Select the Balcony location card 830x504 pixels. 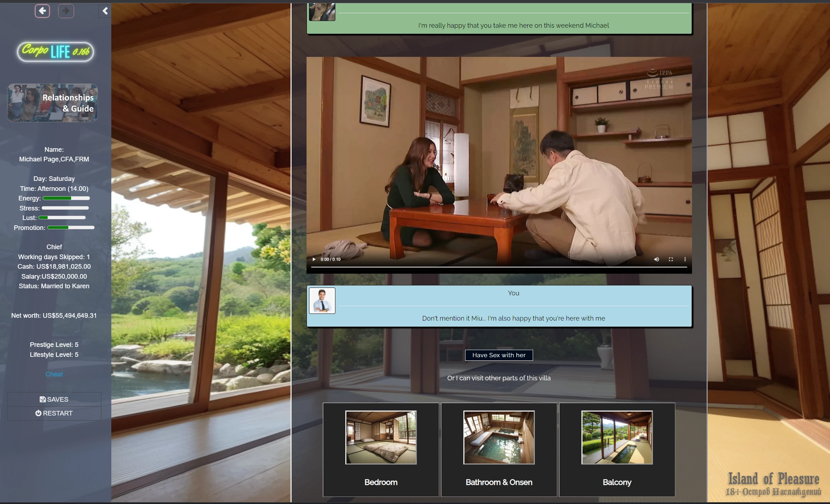(617, 450)
